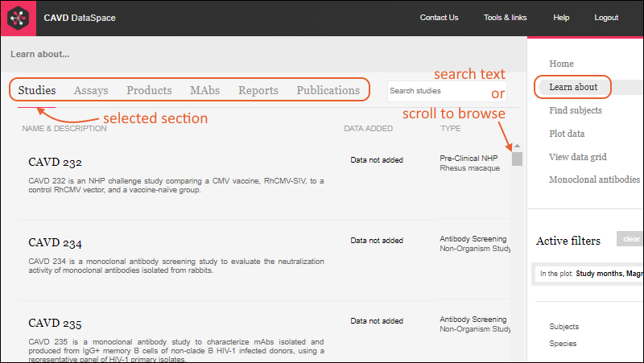Click Pre-Clinical NHP type text

pos(469,159)
